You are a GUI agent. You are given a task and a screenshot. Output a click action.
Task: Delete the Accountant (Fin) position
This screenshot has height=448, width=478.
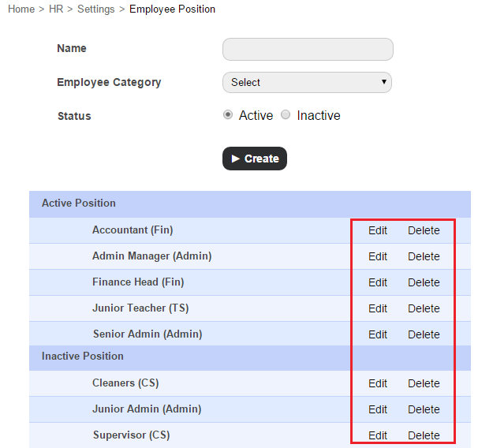click(424, 231)
